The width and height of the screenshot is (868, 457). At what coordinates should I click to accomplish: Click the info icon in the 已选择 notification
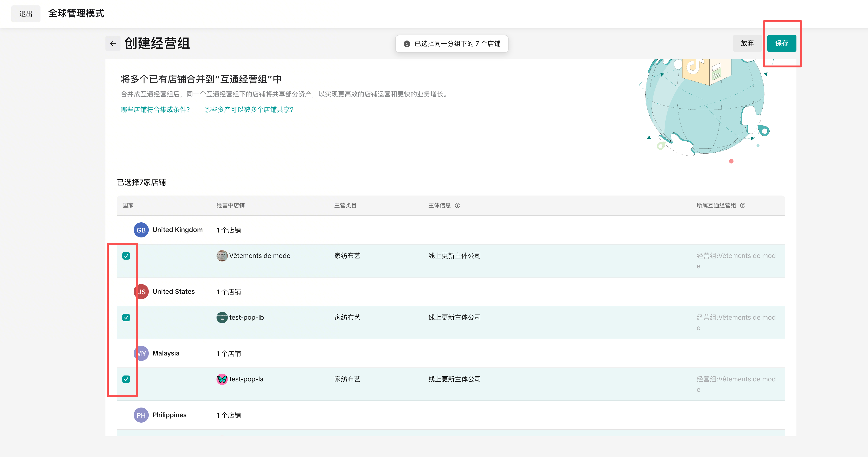coord(407,44)
